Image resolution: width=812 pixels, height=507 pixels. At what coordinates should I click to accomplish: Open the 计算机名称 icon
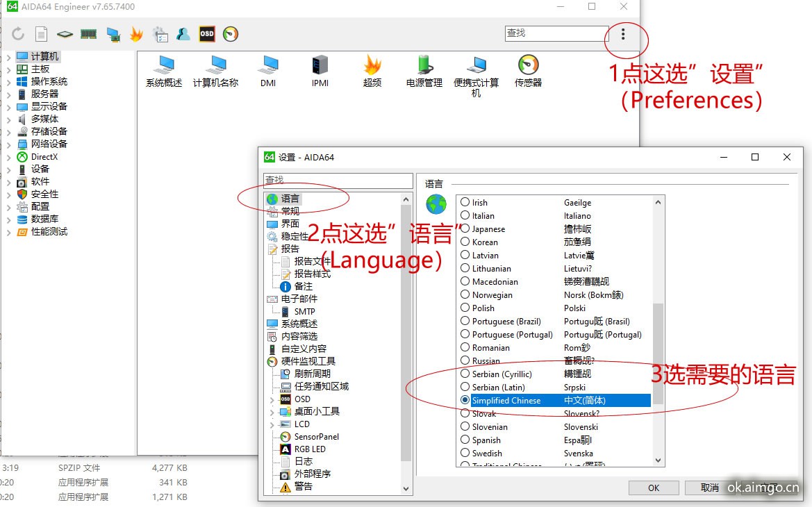[216, 72]
